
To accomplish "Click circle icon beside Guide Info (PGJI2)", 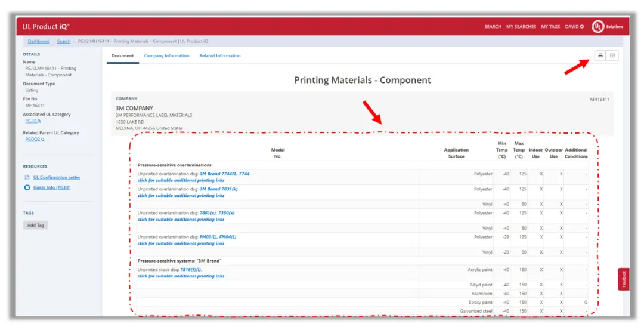I will [x=27, y=187].
